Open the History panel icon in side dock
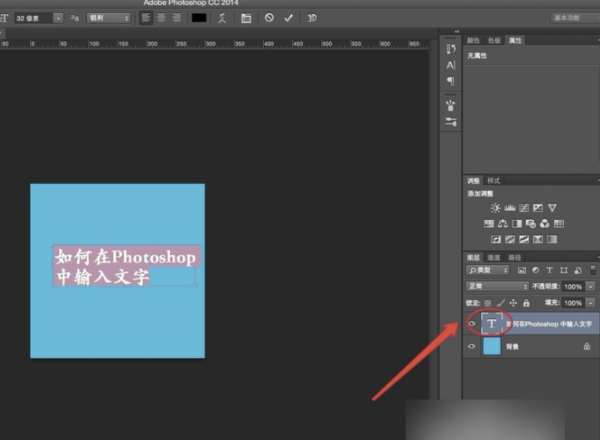 451,49
